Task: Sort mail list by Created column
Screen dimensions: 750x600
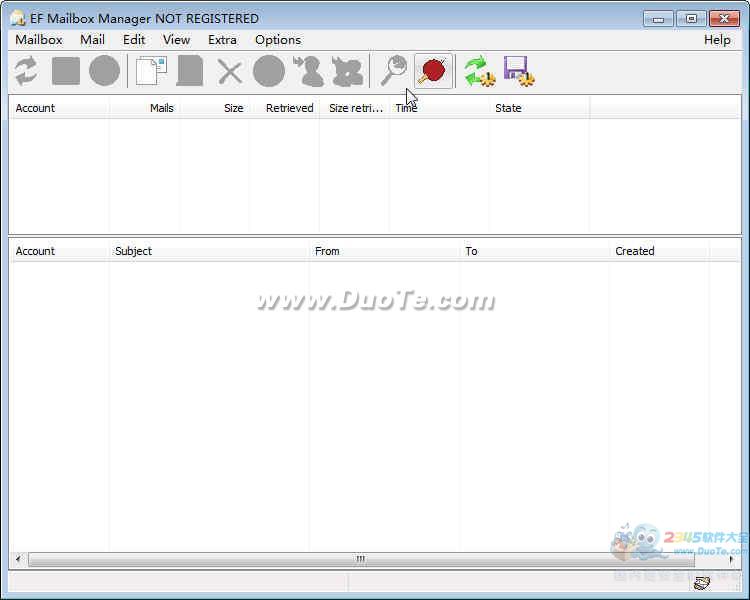Action: pyautogui.click(x=659, y=251)
